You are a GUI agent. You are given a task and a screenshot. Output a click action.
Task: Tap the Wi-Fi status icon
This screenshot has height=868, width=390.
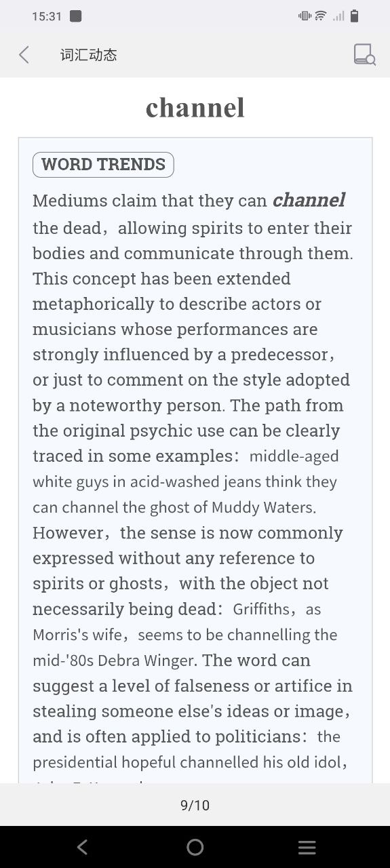pos(321,16)
